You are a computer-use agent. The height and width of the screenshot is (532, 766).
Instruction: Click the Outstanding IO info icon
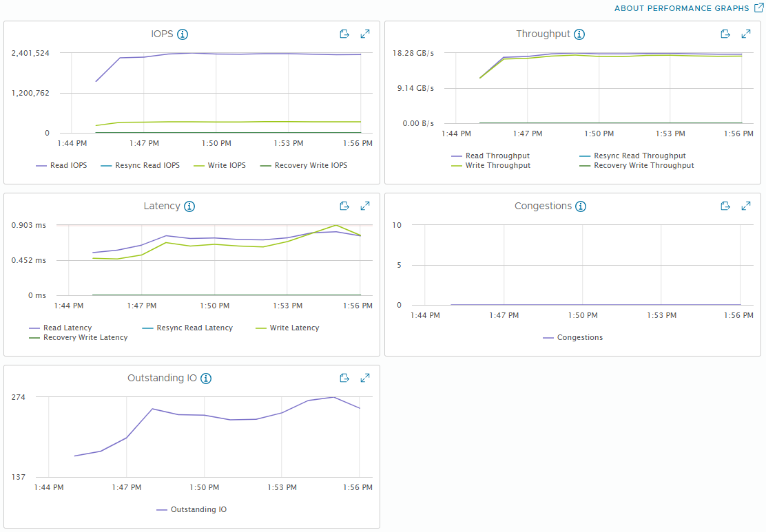point(206,379)
